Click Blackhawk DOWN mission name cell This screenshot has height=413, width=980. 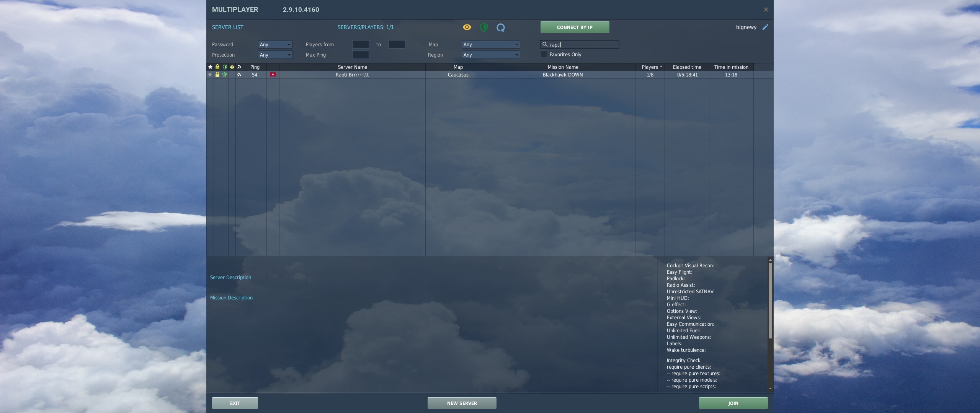pyautogui.click(x=563, y=75)
